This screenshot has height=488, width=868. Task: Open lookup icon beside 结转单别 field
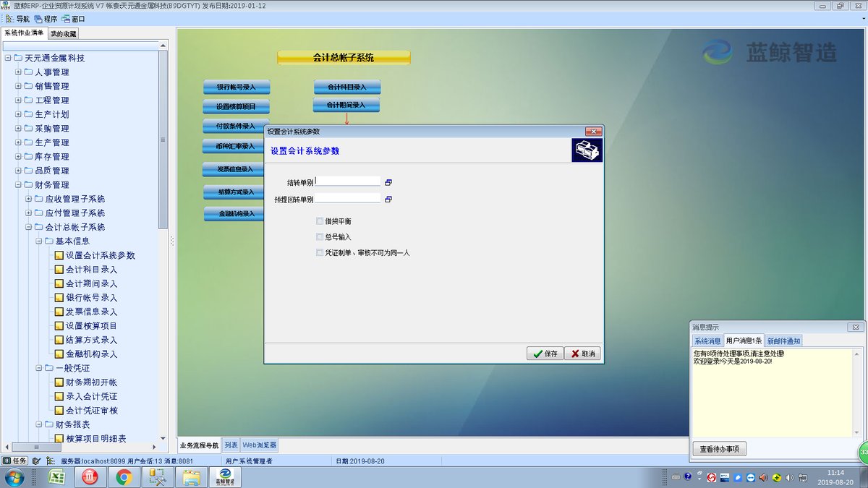pos(388,182)
